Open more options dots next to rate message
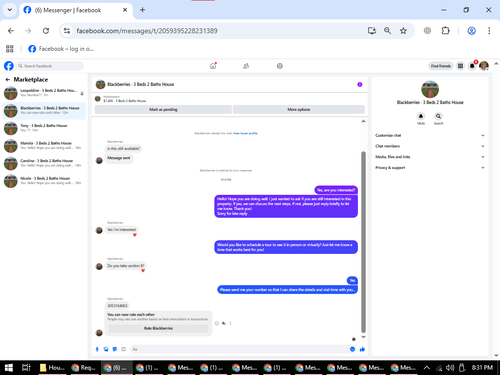 coord(230,323)
